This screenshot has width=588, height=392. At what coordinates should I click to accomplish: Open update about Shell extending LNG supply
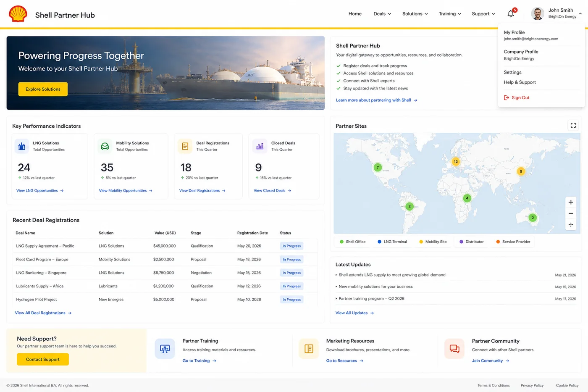click(x=392, y=275)
